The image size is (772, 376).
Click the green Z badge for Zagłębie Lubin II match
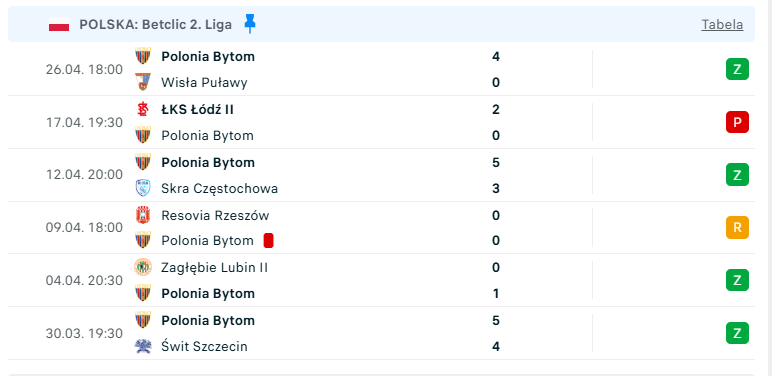pyautogui.click(x=737, y=281)
